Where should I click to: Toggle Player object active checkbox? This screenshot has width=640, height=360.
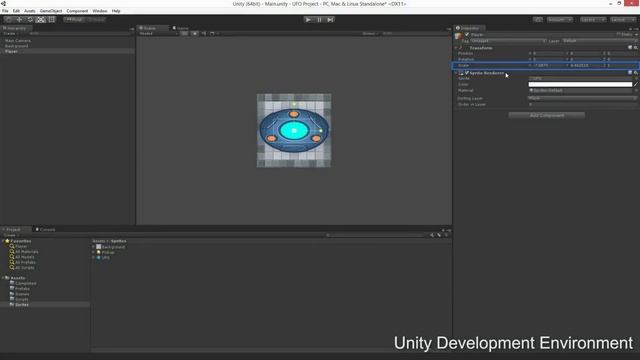[x=467, y=35]
